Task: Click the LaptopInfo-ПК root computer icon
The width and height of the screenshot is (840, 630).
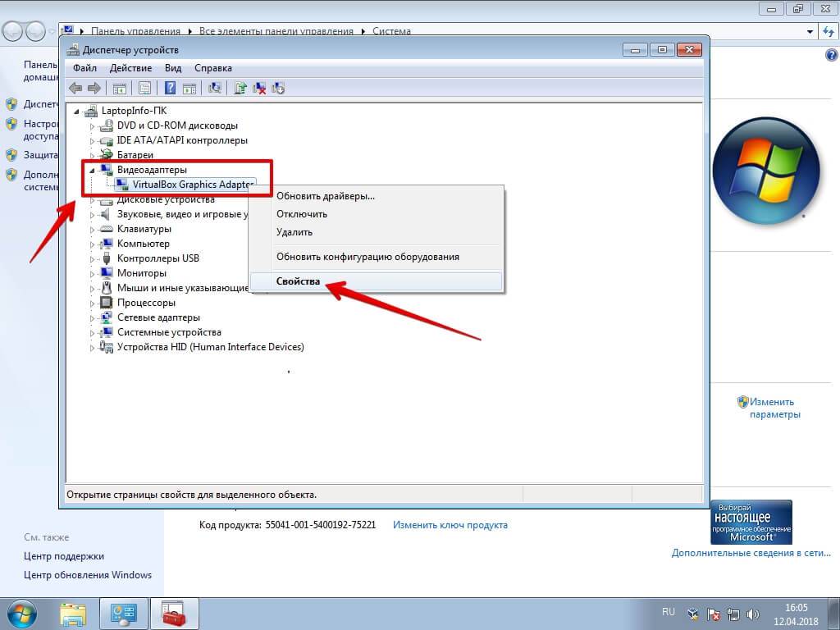Action: click(91, 111)
